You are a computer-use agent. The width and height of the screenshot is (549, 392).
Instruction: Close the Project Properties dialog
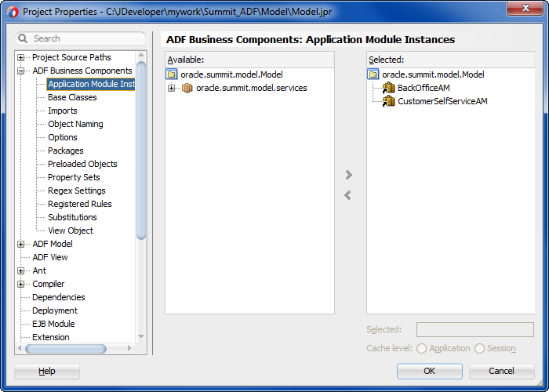click(525, 8)
